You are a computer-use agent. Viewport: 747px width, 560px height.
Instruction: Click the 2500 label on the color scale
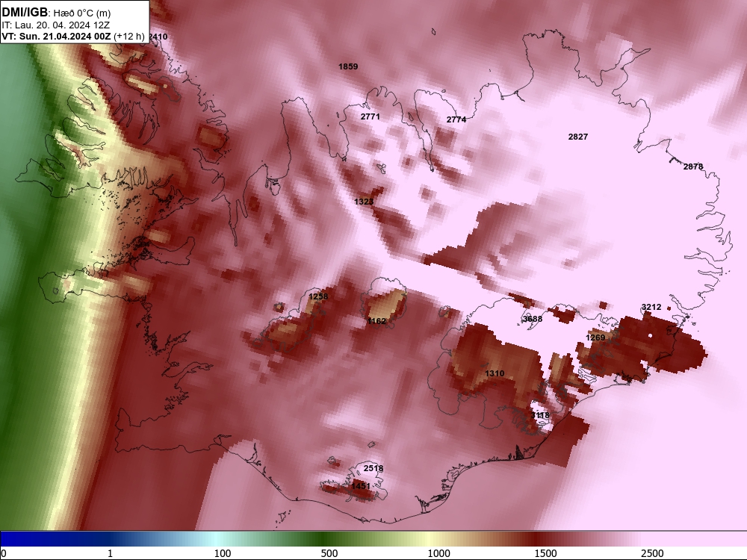click(652, 553)
